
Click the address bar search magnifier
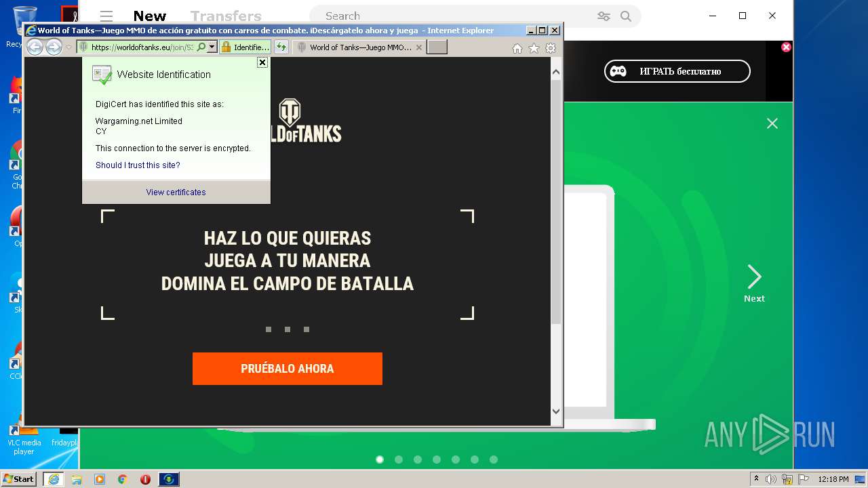coord(201,47)
